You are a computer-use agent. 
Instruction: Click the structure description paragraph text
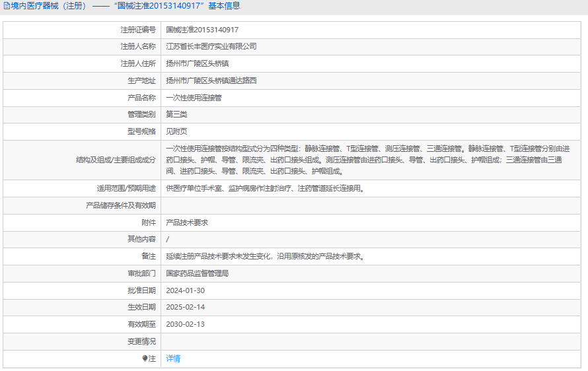pos(368,160)
